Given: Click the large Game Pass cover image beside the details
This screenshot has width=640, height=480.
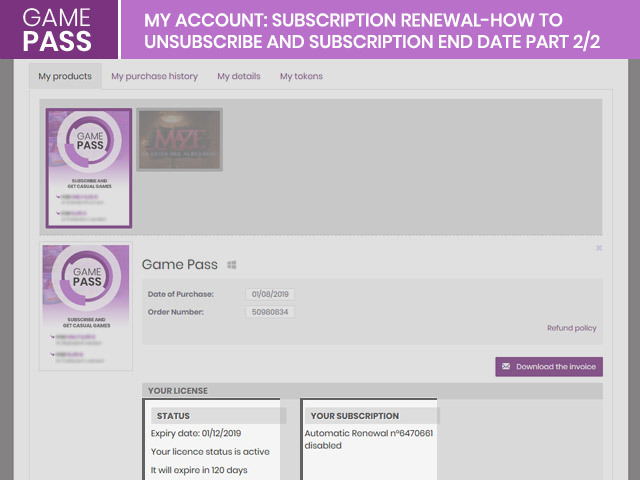Looking at the screenshot, I should click(x=86, y=307).
